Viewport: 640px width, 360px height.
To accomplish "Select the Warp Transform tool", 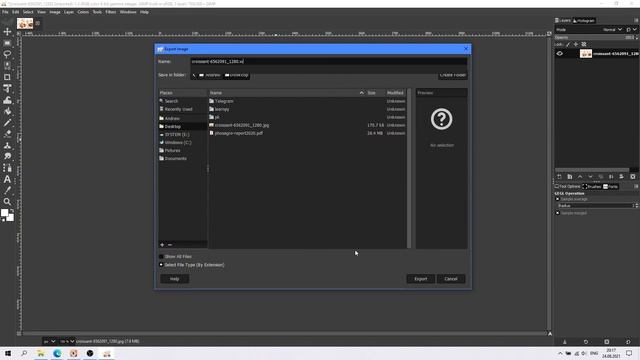I will pyautogui.click(x=7, y=100).
